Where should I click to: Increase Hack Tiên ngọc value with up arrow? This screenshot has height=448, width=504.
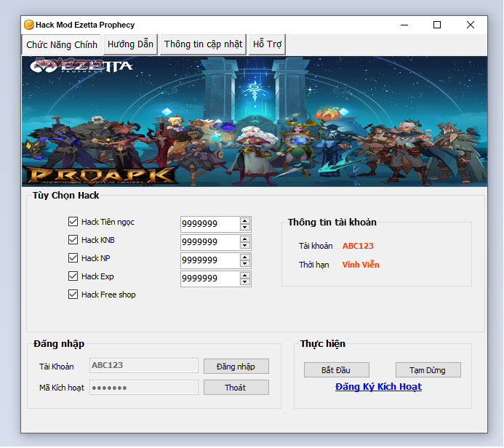[x=245, y=221]
